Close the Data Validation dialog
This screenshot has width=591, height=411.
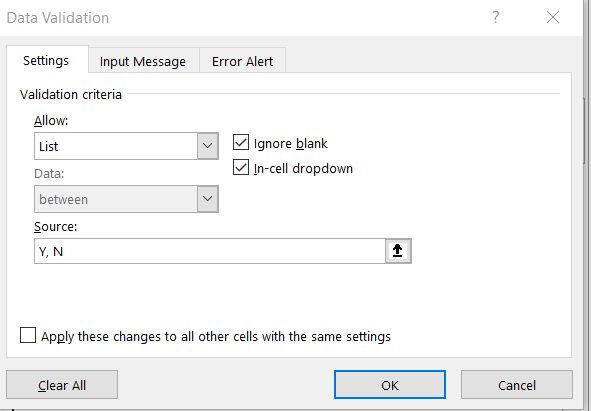(553, 17)
